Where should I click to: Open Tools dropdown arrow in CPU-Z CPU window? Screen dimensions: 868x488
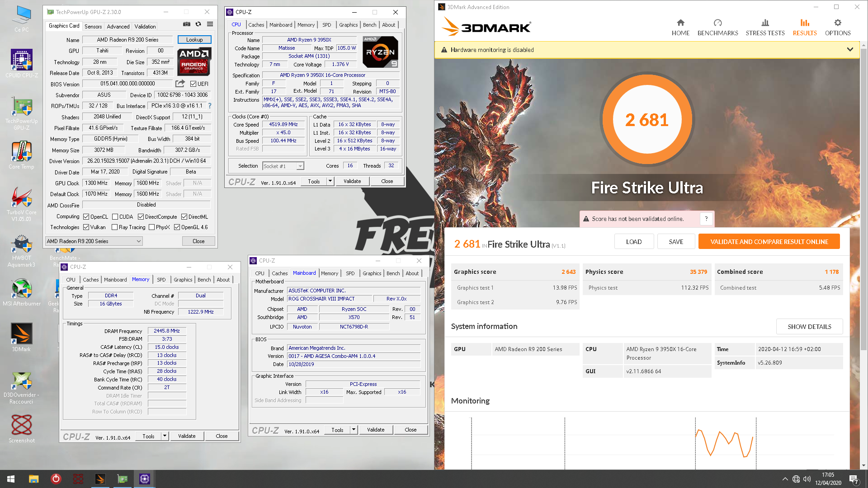point(330,181)
